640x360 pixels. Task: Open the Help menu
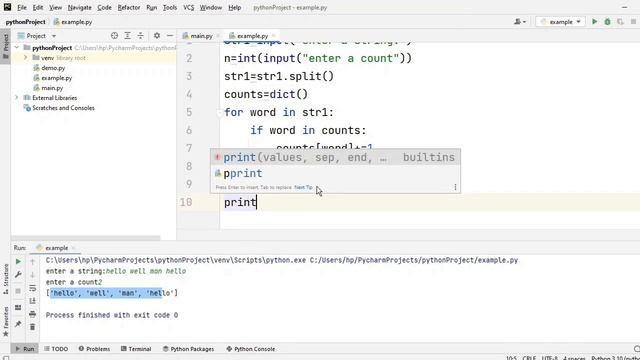tap(234, 7)
